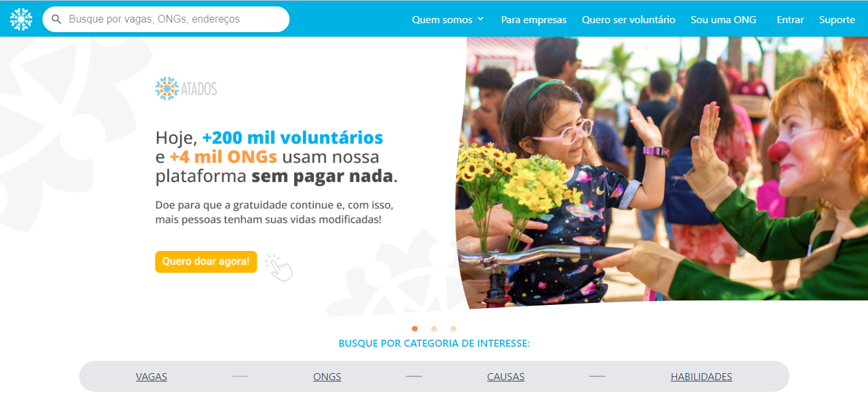Open the Suporte link

tap(837, 19)
